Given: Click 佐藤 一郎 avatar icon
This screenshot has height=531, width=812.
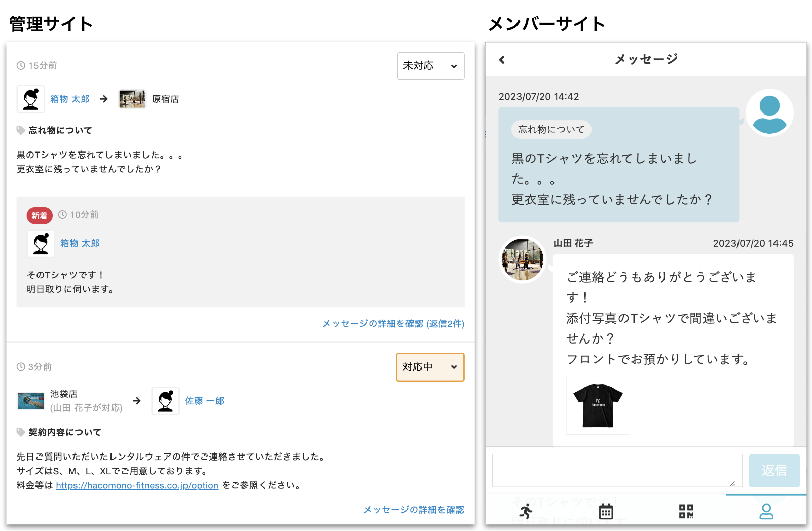Looking at the screenshot, I should coord(166,401).
